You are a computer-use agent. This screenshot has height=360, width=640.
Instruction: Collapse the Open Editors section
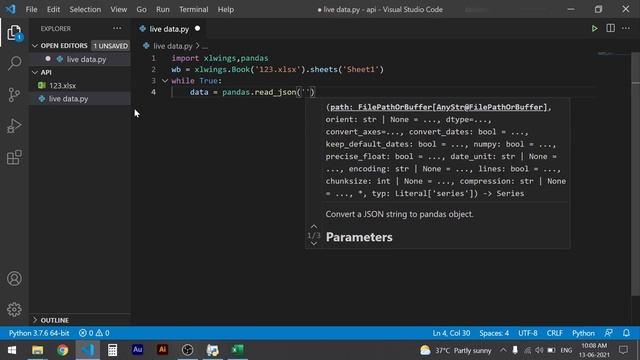pos(35,46)
